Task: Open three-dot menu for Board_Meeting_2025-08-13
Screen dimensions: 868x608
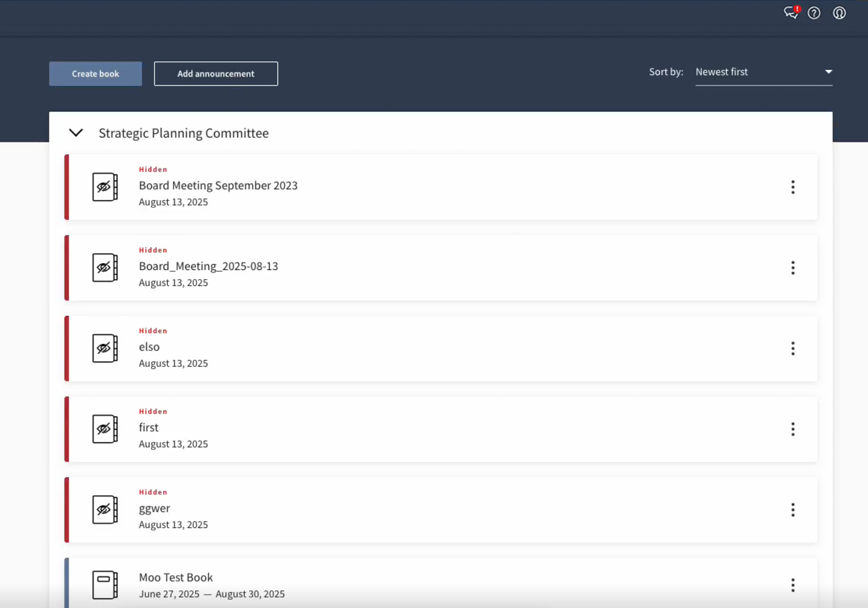Action: 792,268
